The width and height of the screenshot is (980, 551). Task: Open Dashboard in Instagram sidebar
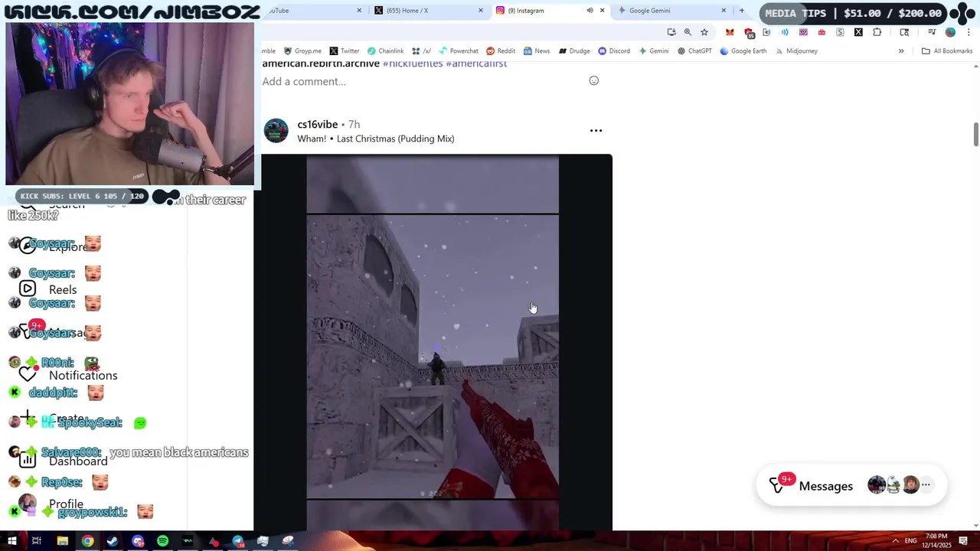click(x=64, y=461)
